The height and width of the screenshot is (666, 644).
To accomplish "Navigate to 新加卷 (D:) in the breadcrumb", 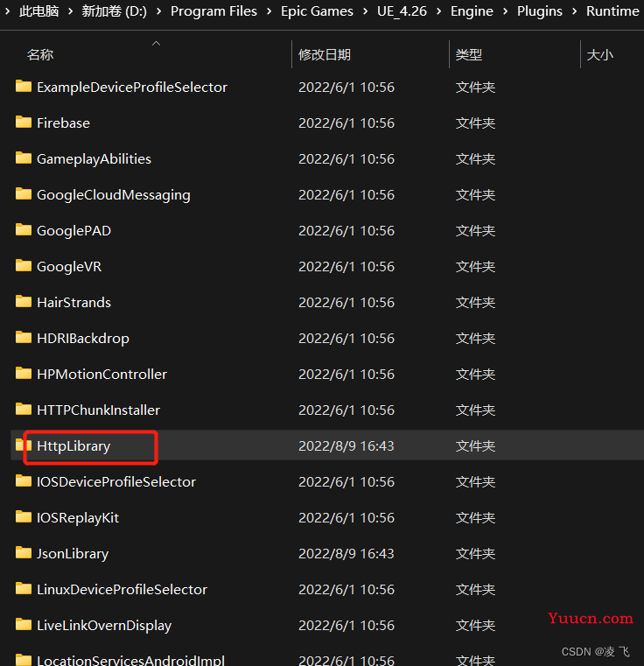I will (115, 11).
